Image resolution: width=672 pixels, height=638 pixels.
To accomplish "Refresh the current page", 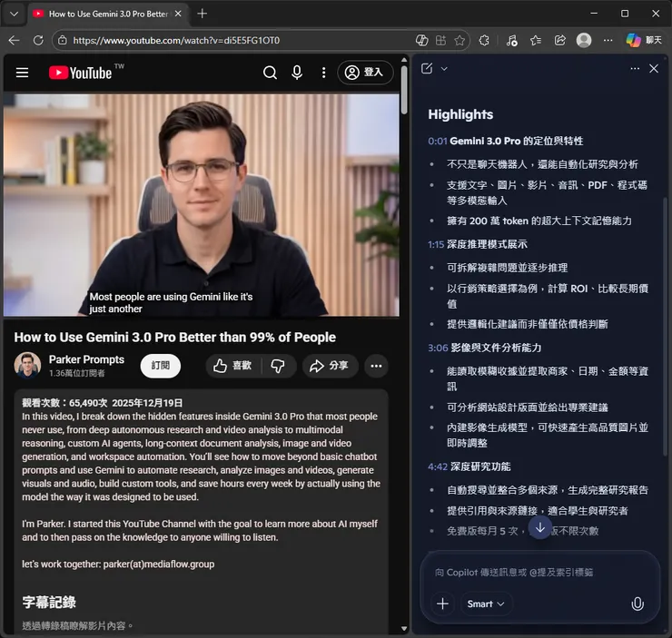I will 38,40.
